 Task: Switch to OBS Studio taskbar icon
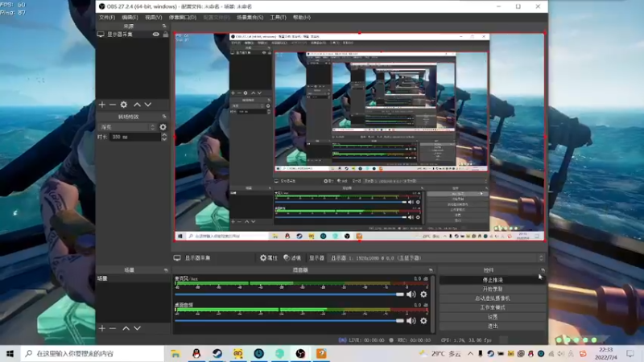[300, 353]
